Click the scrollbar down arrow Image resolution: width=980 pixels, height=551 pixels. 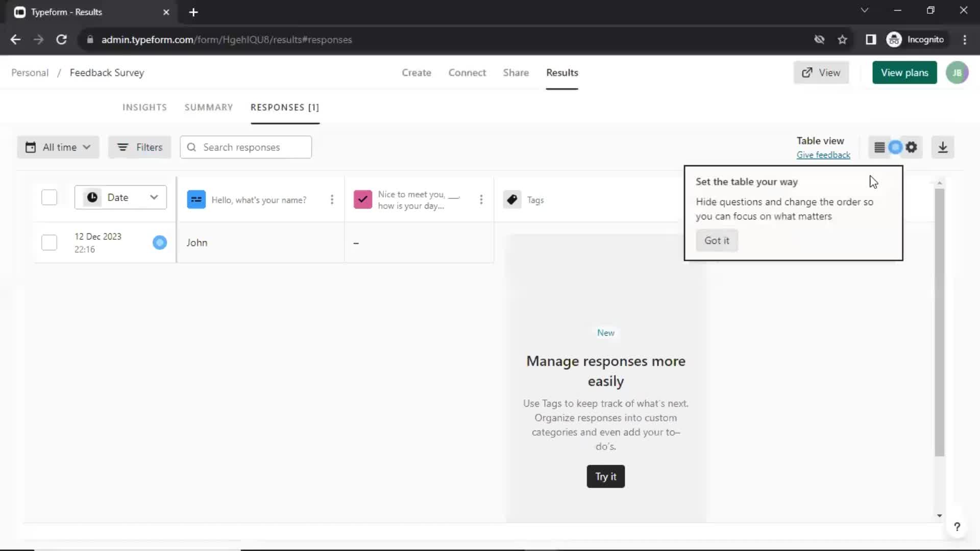point(939,516)
